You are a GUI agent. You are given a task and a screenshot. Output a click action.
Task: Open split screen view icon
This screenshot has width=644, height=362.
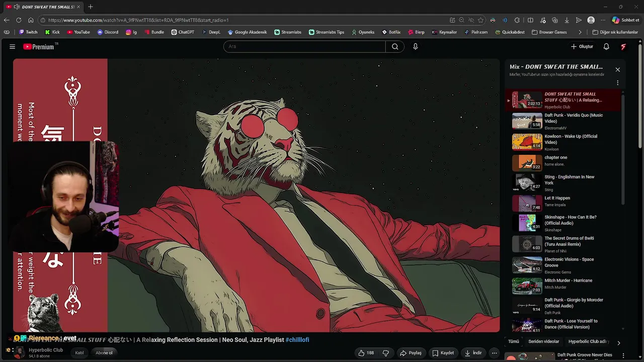[x=530, y=20]
